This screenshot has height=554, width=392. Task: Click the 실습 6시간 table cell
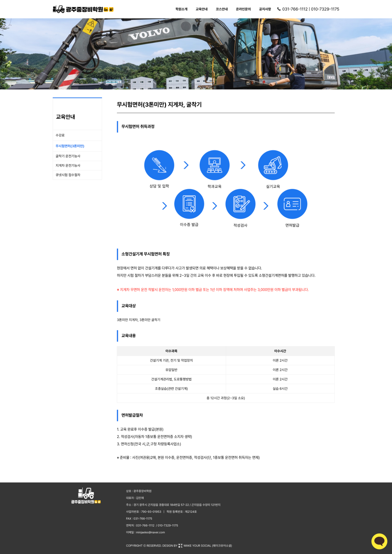(280, 389)
